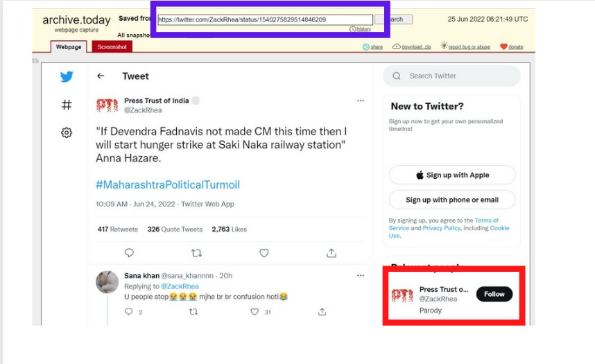Switch to the Screenshot tab
This screenshot has height=364, width=595.
(x=112, y=46)
